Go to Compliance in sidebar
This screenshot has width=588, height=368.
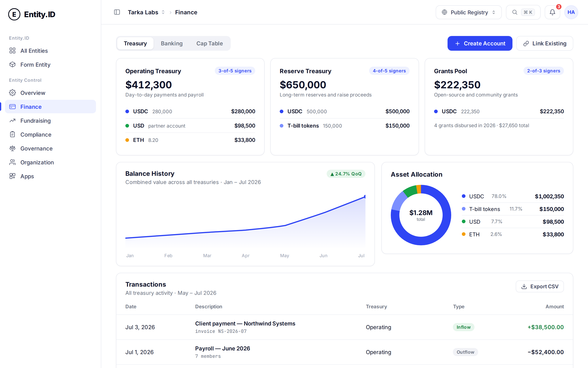(50, 134)
